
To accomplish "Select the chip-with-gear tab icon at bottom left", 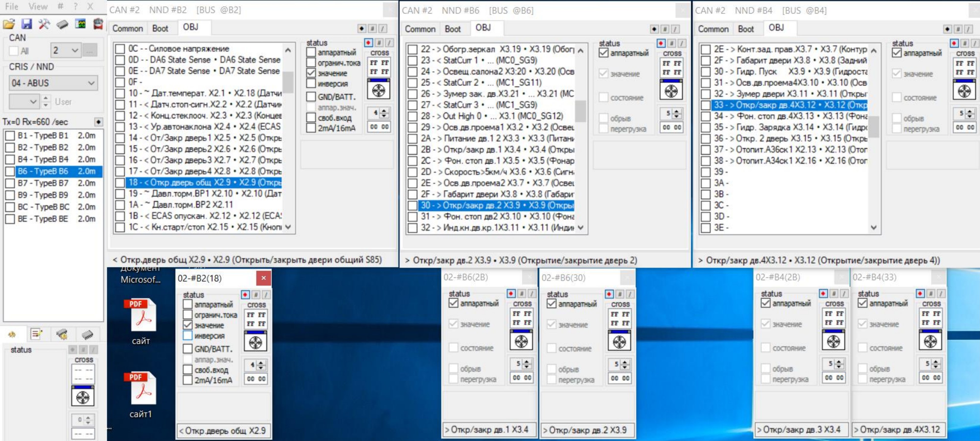I will click(x=62, y=334).
